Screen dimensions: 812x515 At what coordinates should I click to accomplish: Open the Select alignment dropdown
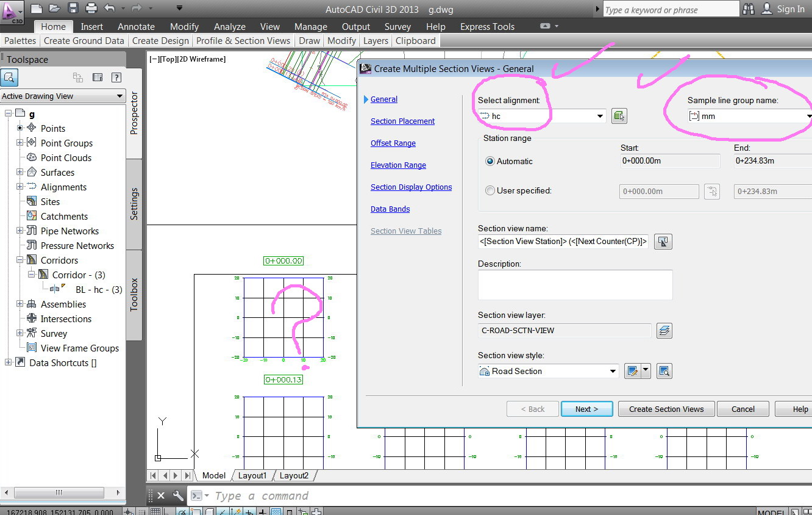coord(600,116)
